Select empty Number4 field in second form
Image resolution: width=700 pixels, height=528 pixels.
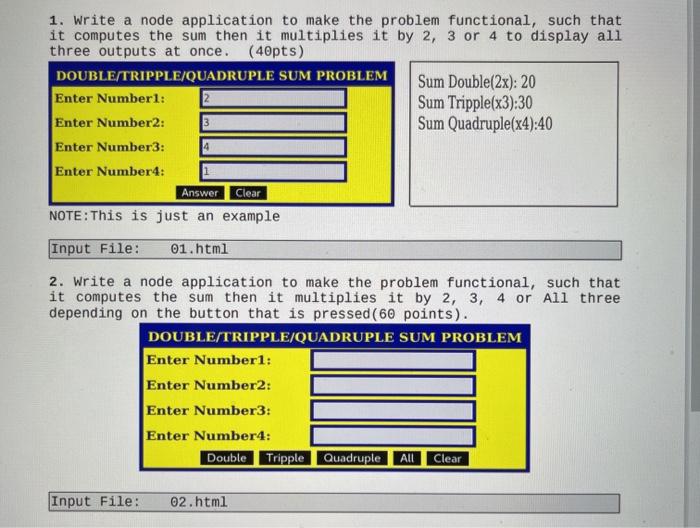[393, 436]
